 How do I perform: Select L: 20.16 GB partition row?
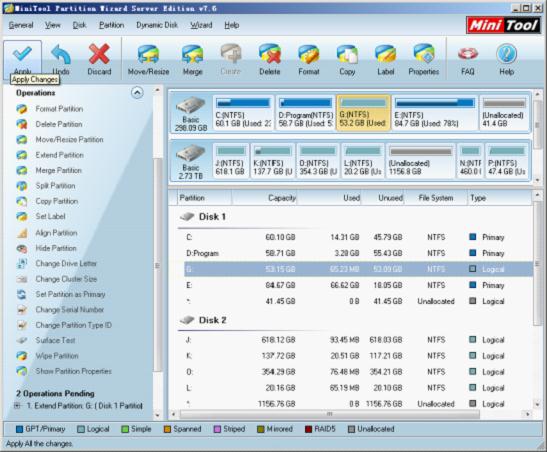pos(358,388)
